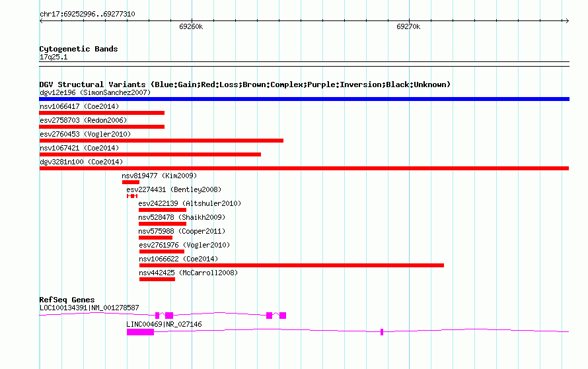Select the red bar under nsv1066417
The image size is (588, 369).
click(102, 113)
